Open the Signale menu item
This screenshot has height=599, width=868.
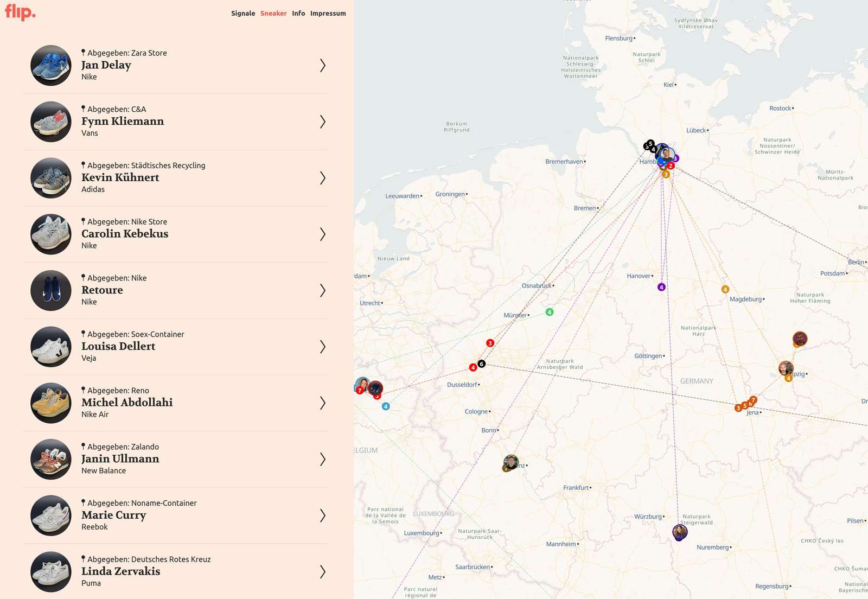pos(243,14)
